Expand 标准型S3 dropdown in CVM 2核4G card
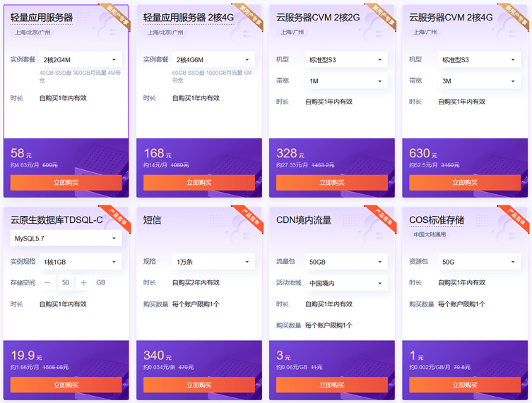 [479, 60]
